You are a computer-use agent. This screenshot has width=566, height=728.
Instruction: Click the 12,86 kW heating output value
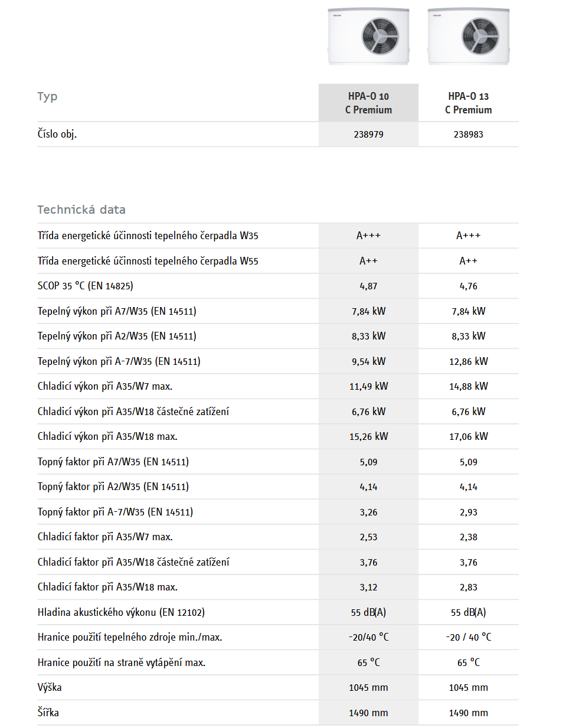469,361
